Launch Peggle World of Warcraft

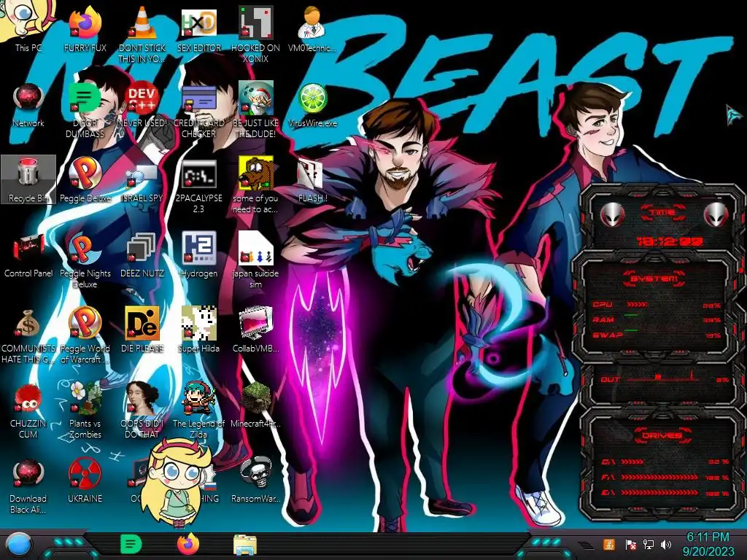pyautogui.click(x=85, y=335)
